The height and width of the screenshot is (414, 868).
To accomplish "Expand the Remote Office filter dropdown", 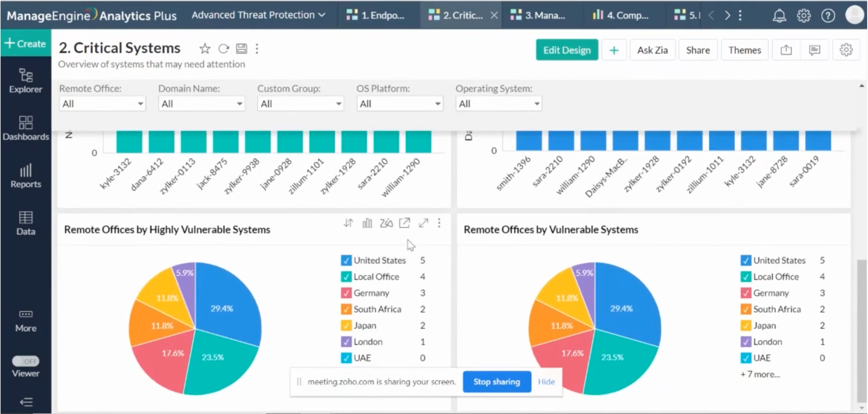I will tap(102, 104).
